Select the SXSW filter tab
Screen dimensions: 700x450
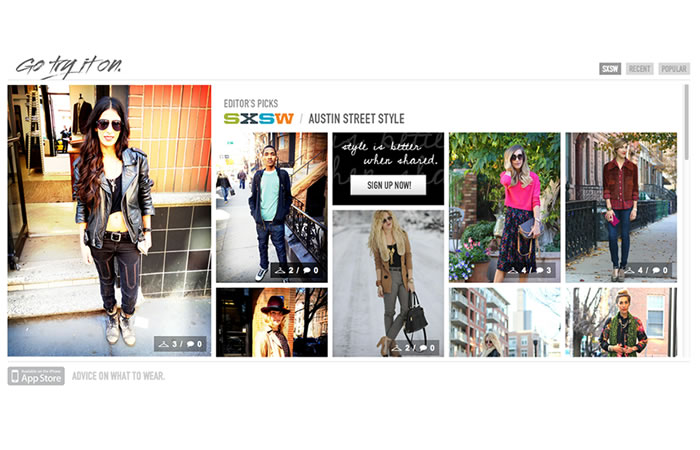coord(610,69)
